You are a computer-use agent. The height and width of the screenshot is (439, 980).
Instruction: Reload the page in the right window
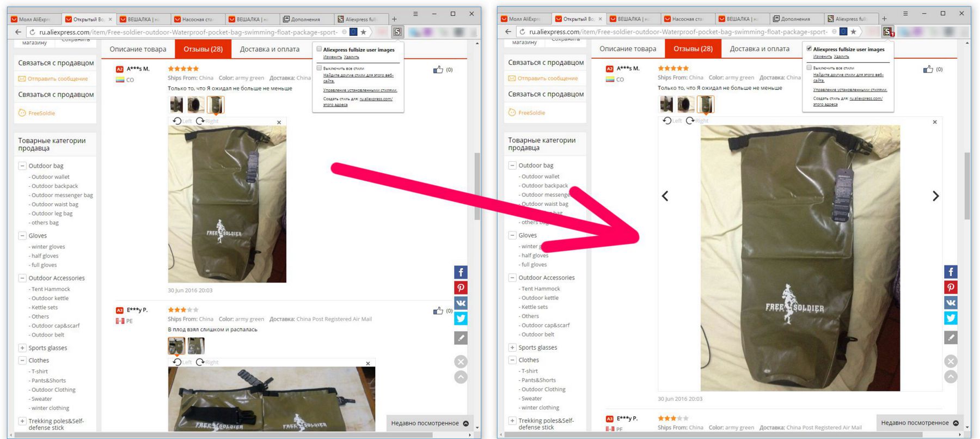[522, 32]
